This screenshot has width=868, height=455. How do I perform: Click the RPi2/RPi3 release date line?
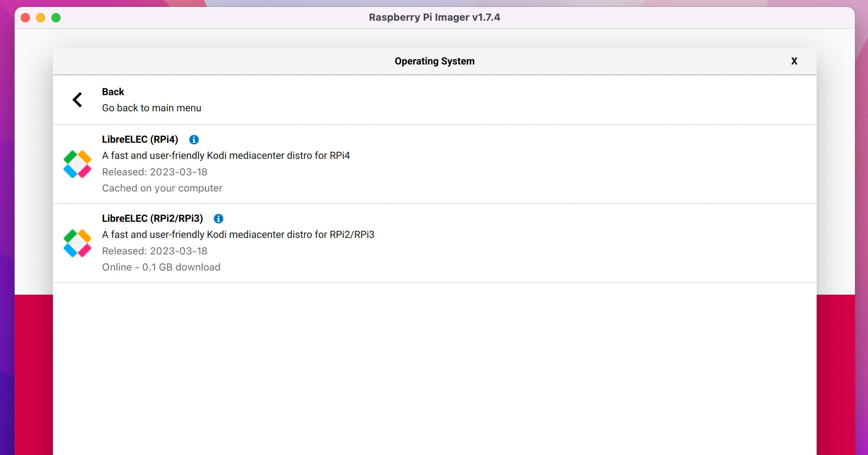(155, 251)
